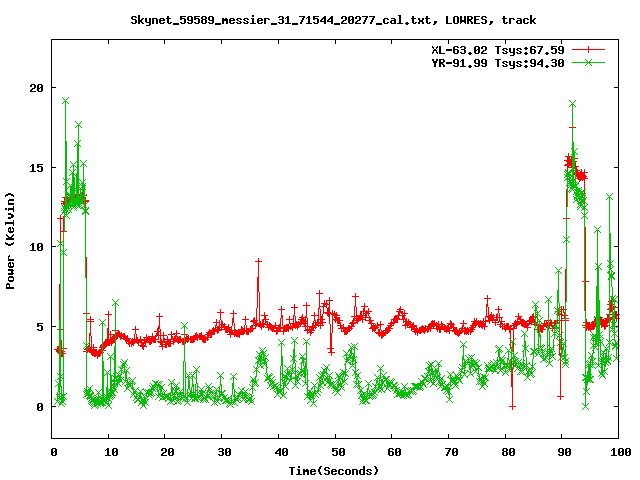Screen dimensions: 640x480
Task: Click the x-axis tick label 40
Action: (x=281, y=452)
